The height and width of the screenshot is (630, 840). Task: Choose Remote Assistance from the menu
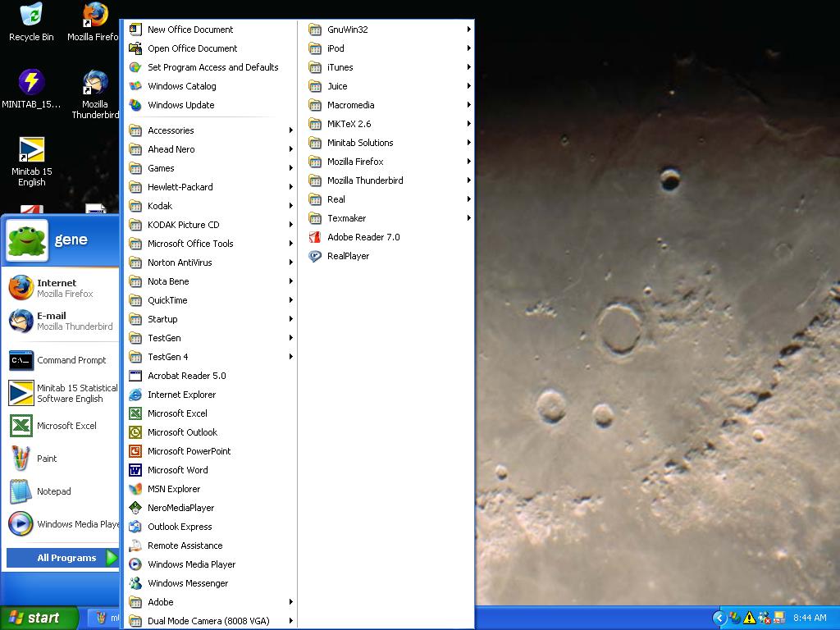pos(185,546)
